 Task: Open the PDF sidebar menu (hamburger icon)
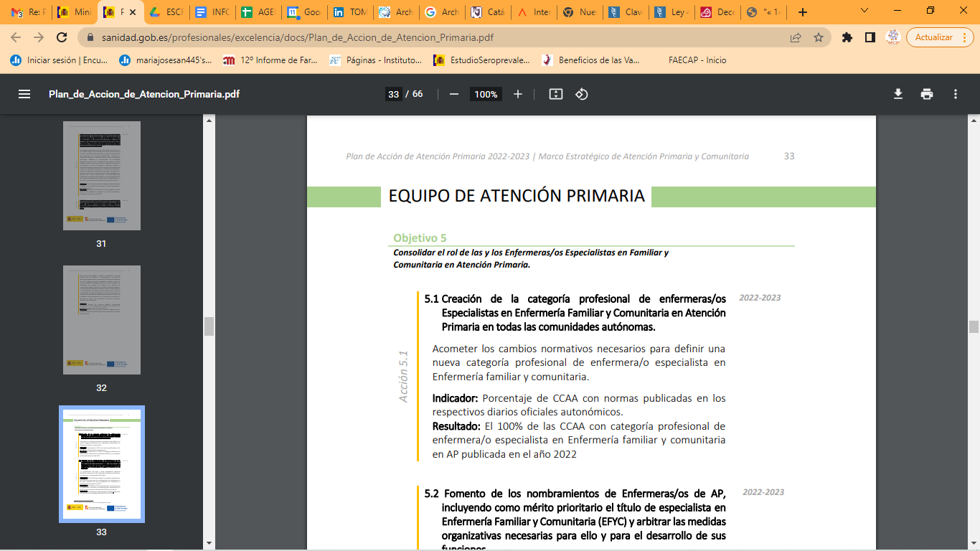24,94
